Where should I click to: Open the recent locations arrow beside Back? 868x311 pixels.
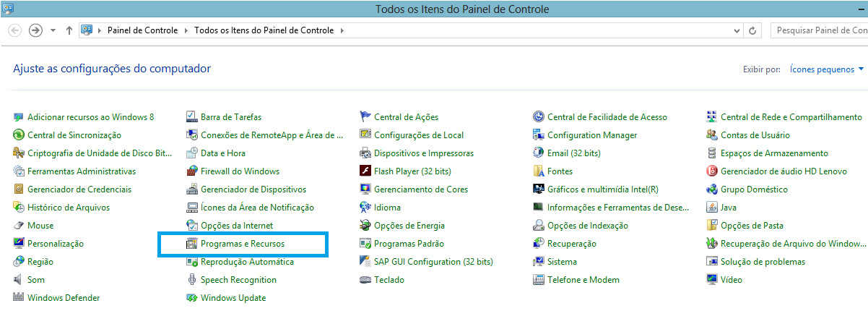(53, 31)
